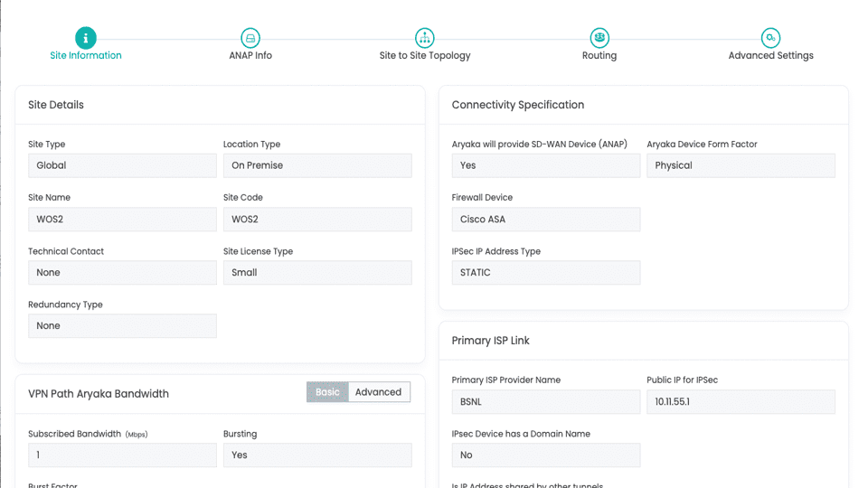Click the Site License Type label
Image resolution: width=868 pixels, height=488 pixels.
point(258,251)
